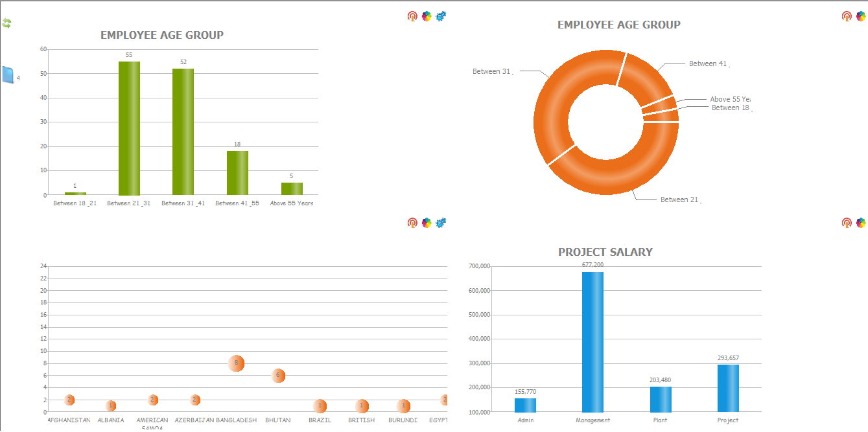This screenshot has width=868, height=432.
Task: Open the settings gears above the bar chart
Action: [x=441, y=16]
